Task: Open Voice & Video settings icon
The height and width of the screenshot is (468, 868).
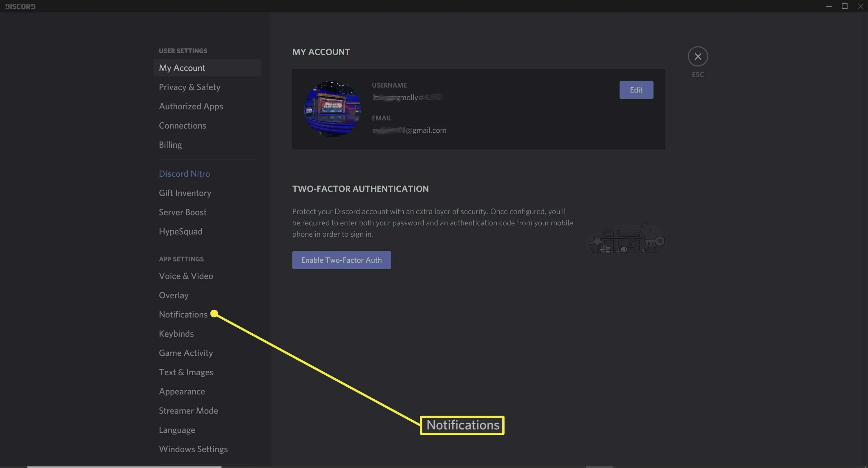Action: click(x=186, y=276)
